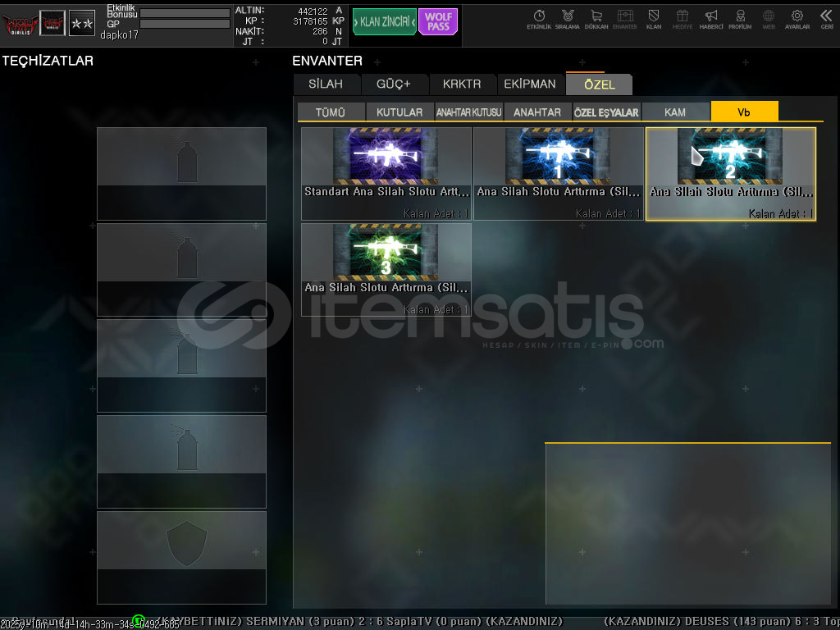Click the Klan shield icon

coord(654,19)
